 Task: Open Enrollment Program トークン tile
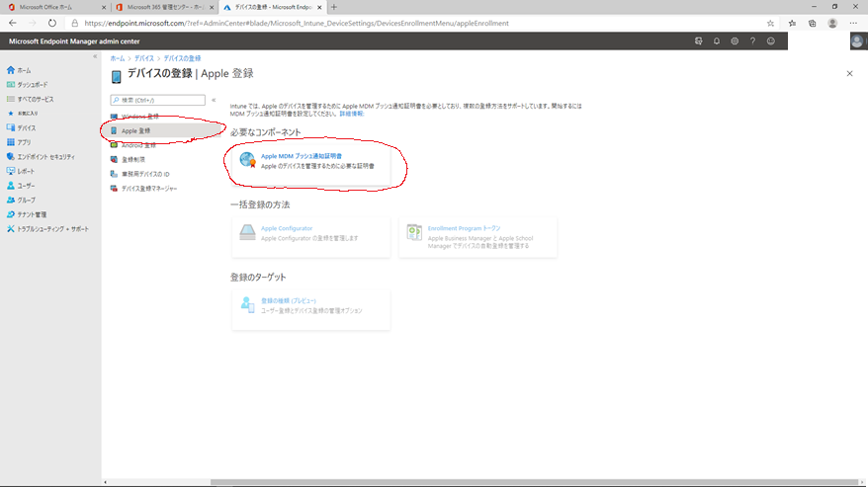[x=477, y=237]
